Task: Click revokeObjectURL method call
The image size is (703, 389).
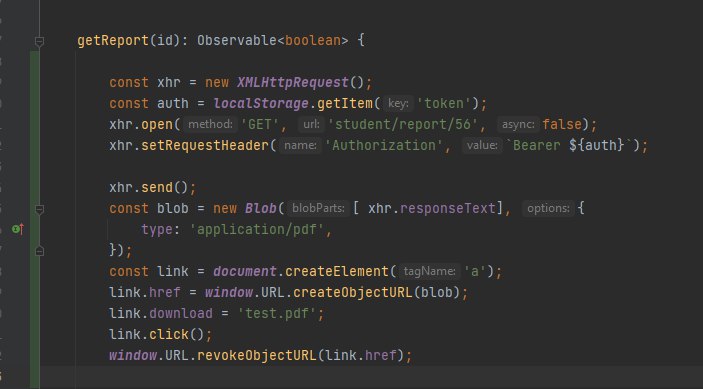Action: point(256,355)
